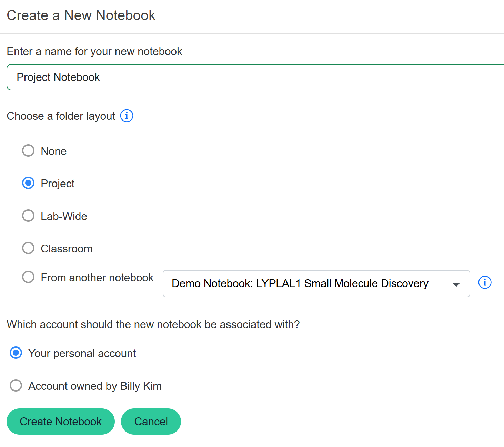Viewport: 504px width, 447px height.
Task: Click the 'Your personal account' label text
Action: pos(82,353)
